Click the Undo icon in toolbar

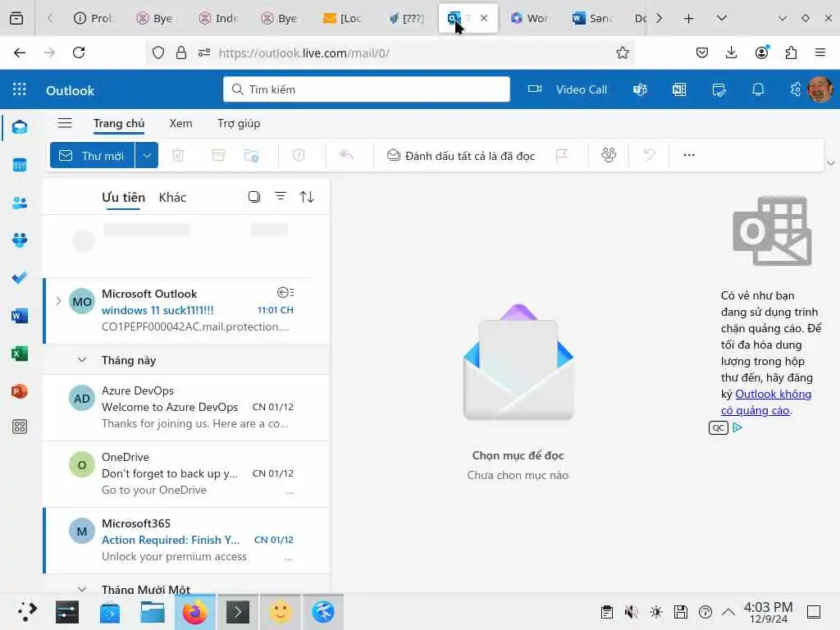click(650, 155)
